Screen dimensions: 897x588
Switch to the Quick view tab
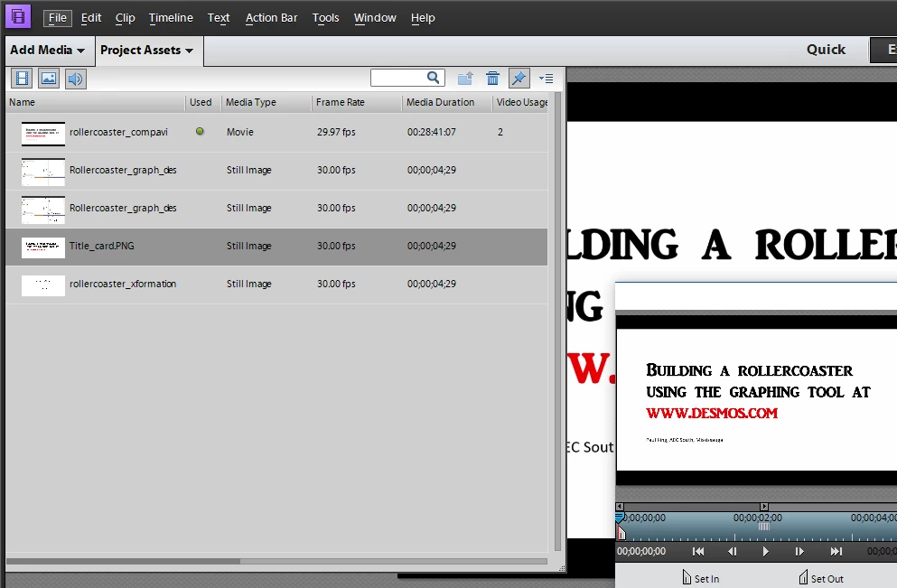(x=826, y=50)
